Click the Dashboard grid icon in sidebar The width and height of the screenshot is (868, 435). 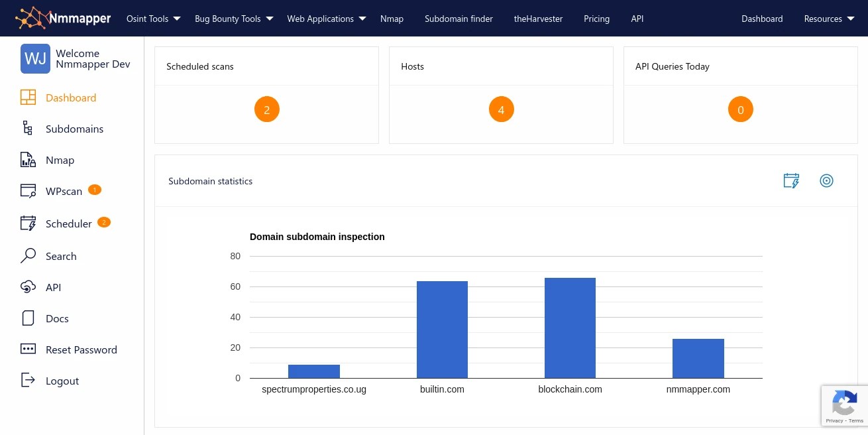(x=28, y=97)
